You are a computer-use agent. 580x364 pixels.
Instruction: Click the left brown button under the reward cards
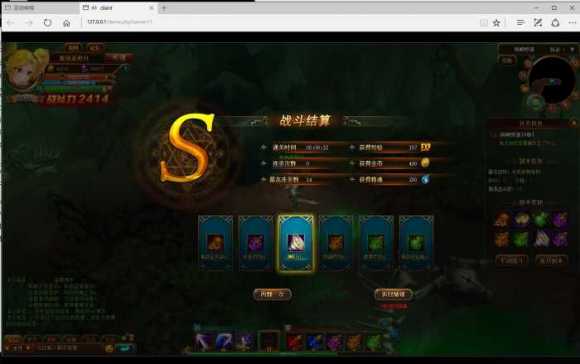tap(273, 294)
